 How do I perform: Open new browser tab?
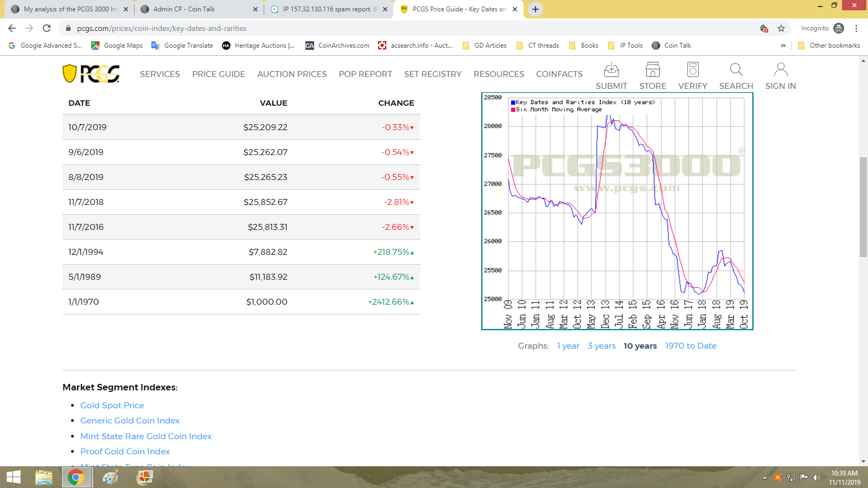click(535, 9)
